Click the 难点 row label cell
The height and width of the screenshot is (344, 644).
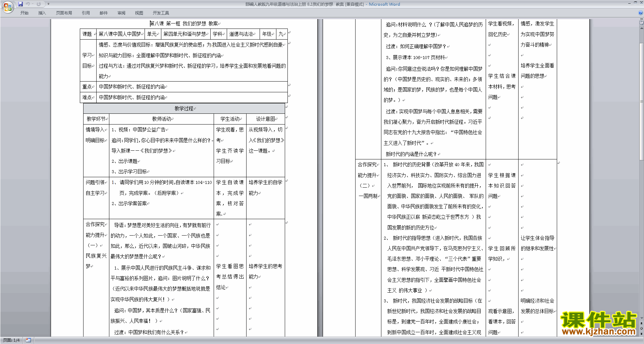tap(88, 97)
